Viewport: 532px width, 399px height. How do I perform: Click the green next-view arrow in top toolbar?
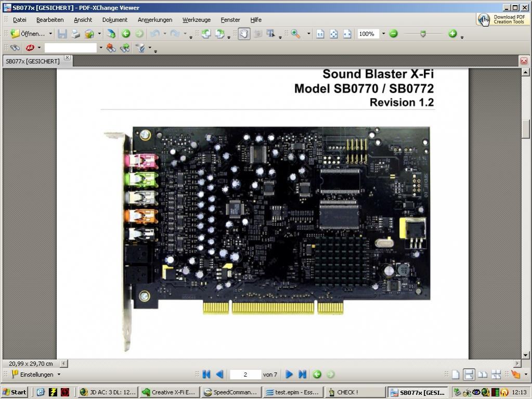point(139,34)
